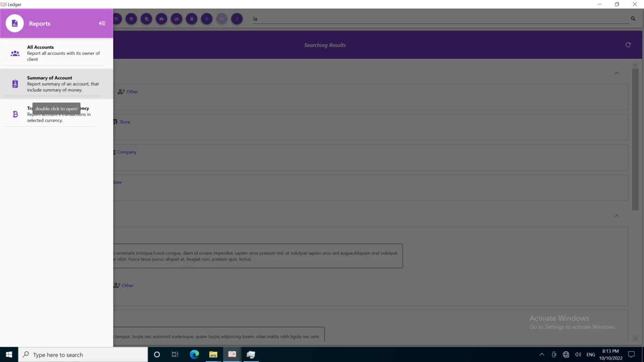644x362 pixels.
Task: Focus the search field containing 'la'
Action: (441, 19)
